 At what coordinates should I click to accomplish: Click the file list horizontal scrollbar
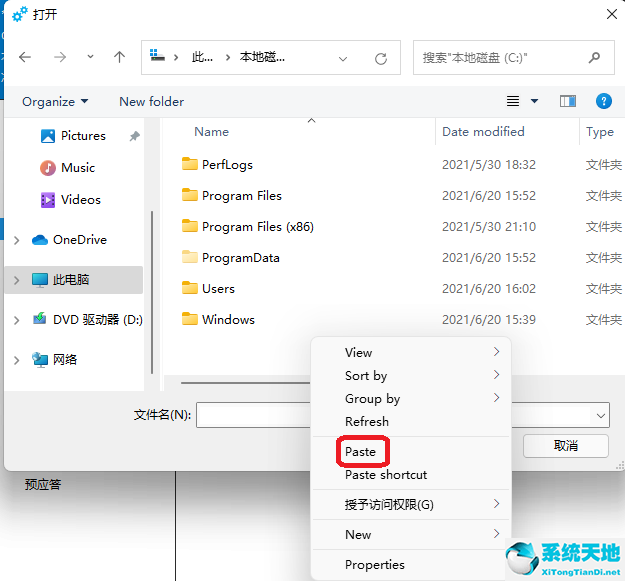246,383
